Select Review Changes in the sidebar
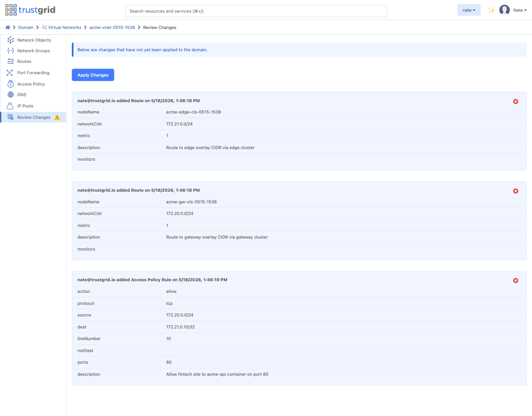 click(33, 117)
